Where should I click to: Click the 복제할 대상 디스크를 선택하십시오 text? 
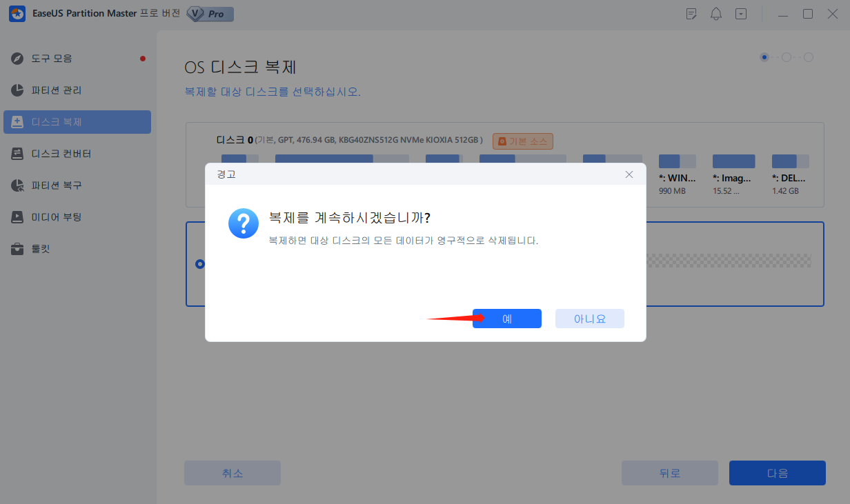tap(273, 92)
